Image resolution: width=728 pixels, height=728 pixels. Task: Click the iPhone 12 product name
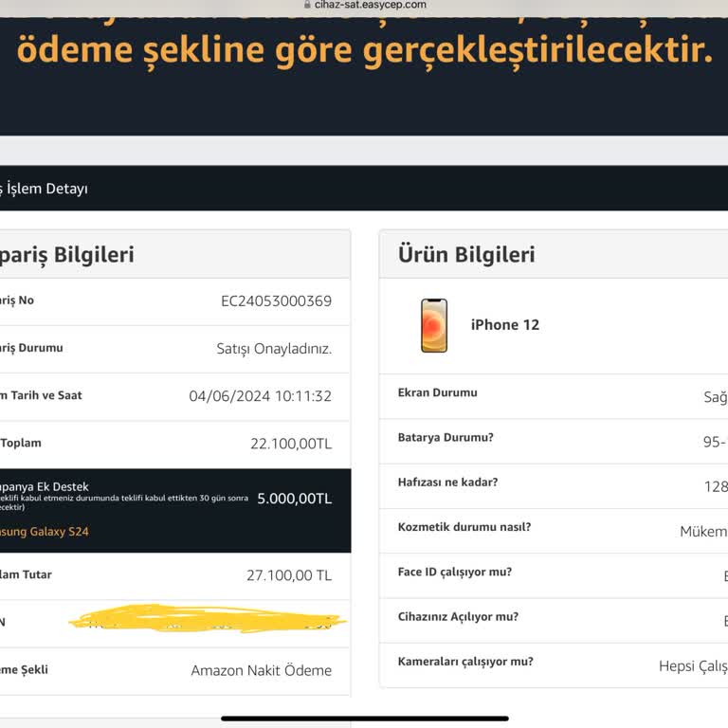click(505, 324)
